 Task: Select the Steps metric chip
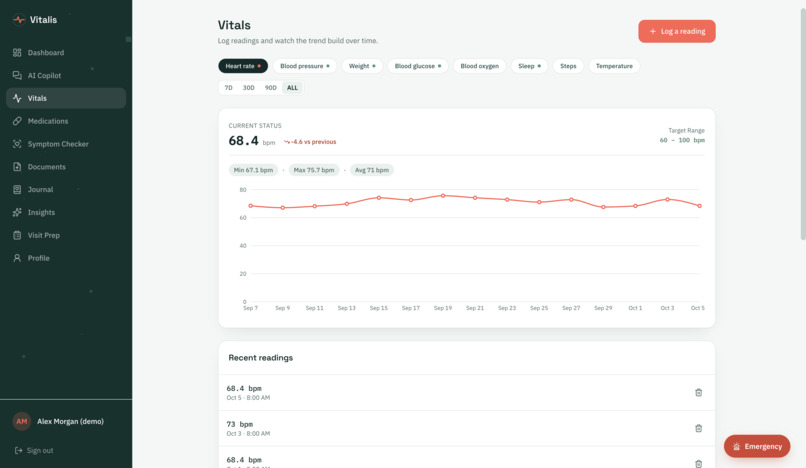[568, 66]
